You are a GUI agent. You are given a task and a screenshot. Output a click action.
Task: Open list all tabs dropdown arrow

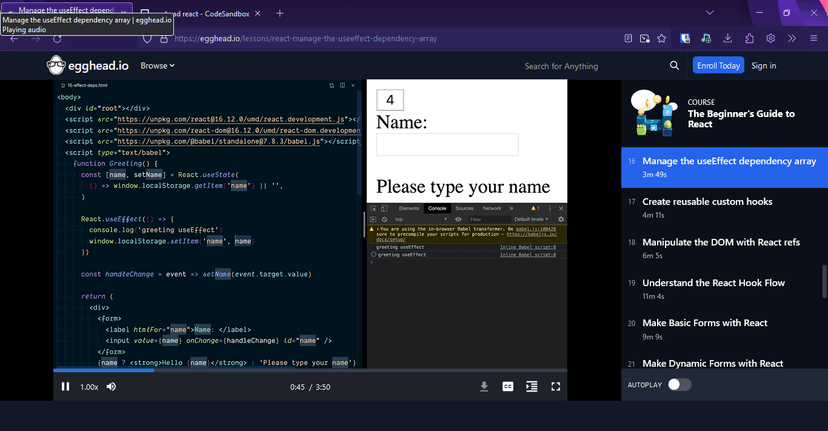[709, 13]
